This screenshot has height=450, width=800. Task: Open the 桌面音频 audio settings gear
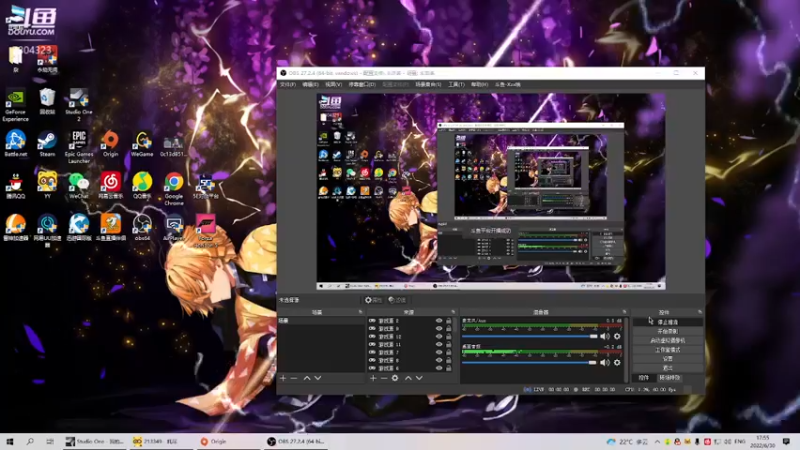[617, 362]
